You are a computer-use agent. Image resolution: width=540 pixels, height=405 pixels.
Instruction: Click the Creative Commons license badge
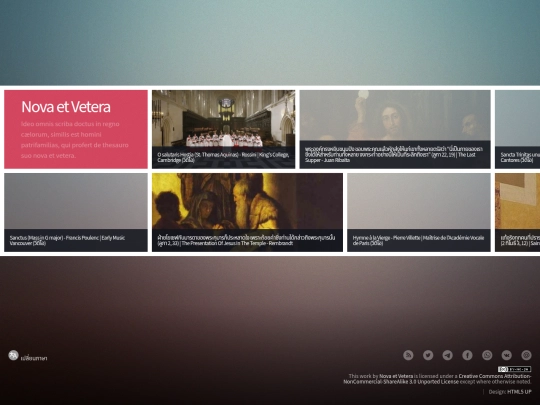(514, 369)
